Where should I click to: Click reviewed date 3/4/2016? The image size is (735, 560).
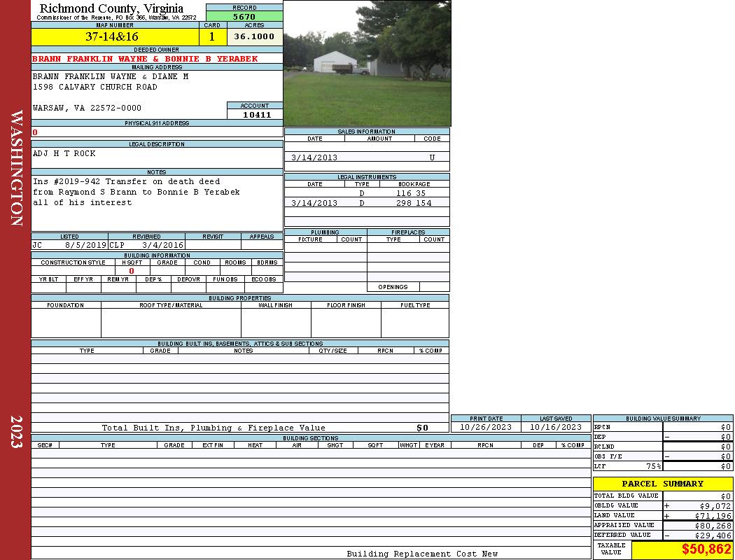[162, 245]
